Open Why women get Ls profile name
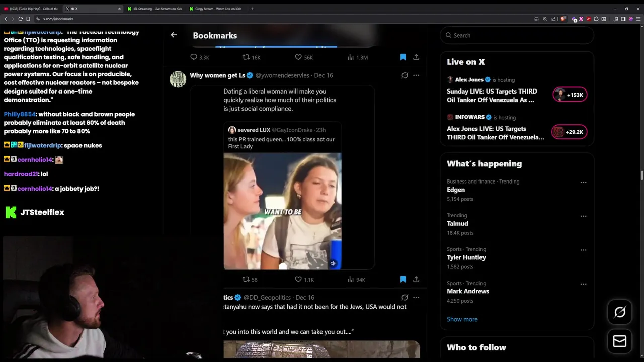 tap(217, 75)
